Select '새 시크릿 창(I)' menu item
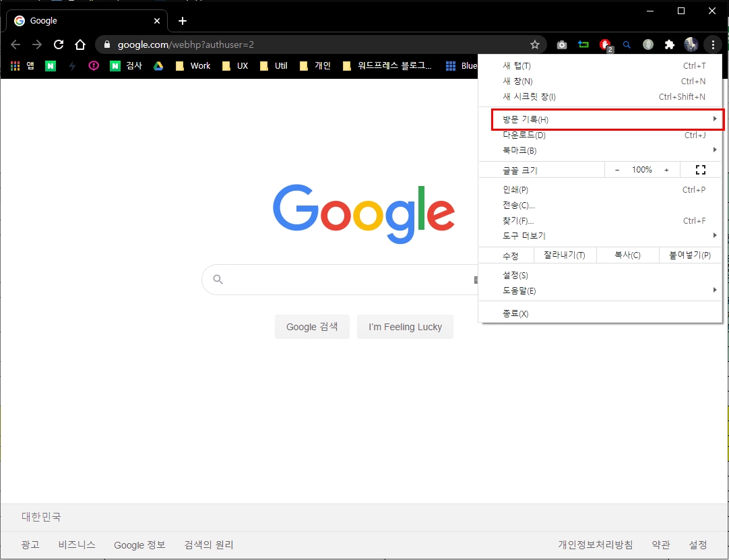Image resolution: width=729 pixels, height=560 pixels. (600, 96)
